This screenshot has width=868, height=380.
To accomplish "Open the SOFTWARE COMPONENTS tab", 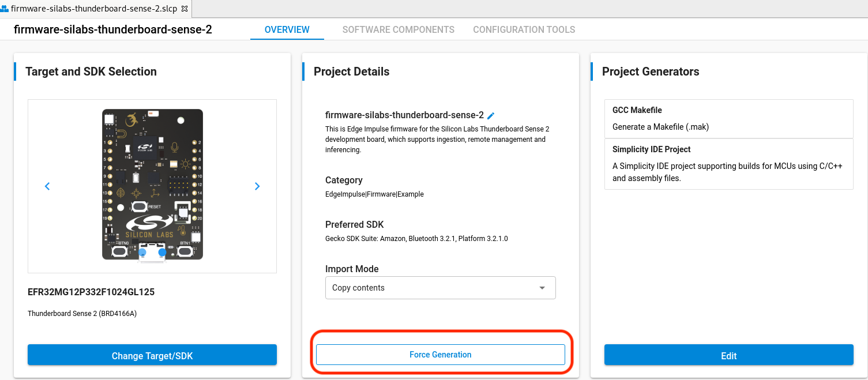I will click(399, 29).
